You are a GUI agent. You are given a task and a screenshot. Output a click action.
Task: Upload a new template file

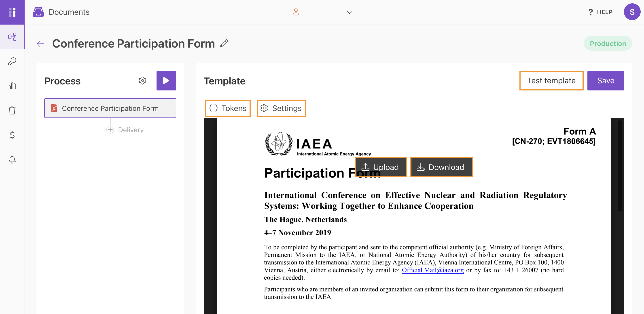coord(381,167)
